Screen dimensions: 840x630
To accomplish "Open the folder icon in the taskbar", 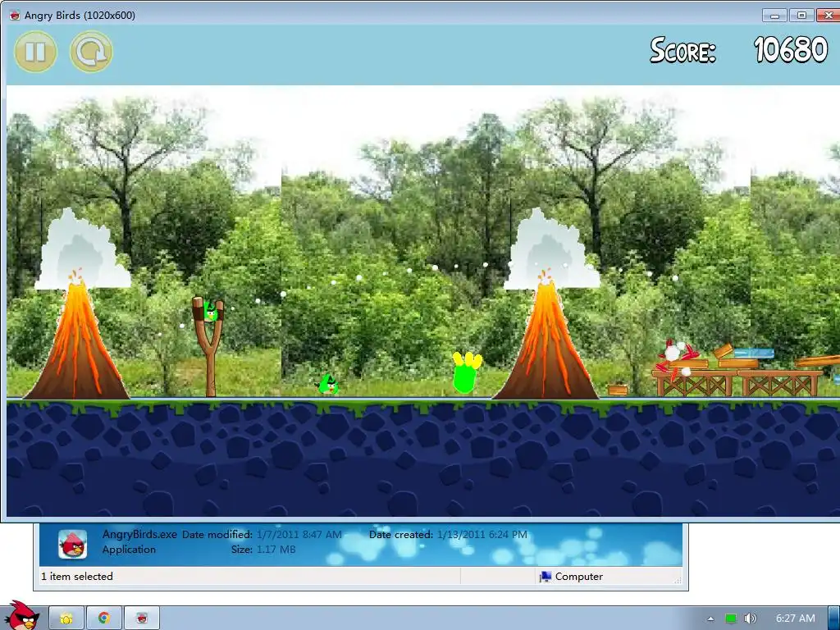I will (66, 619).
